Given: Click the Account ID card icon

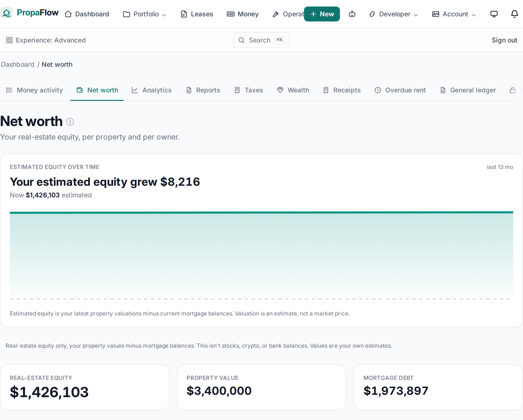Looking at the screenshot, I should click(x=436, y=14).
